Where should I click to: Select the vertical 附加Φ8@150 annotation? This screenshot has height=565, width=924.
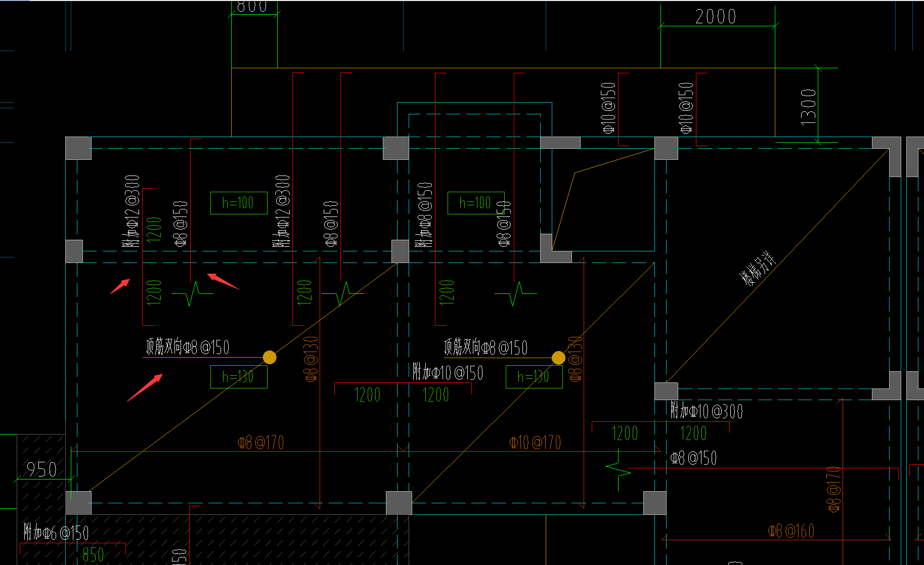pyautogui.click(x=424, y=214)
